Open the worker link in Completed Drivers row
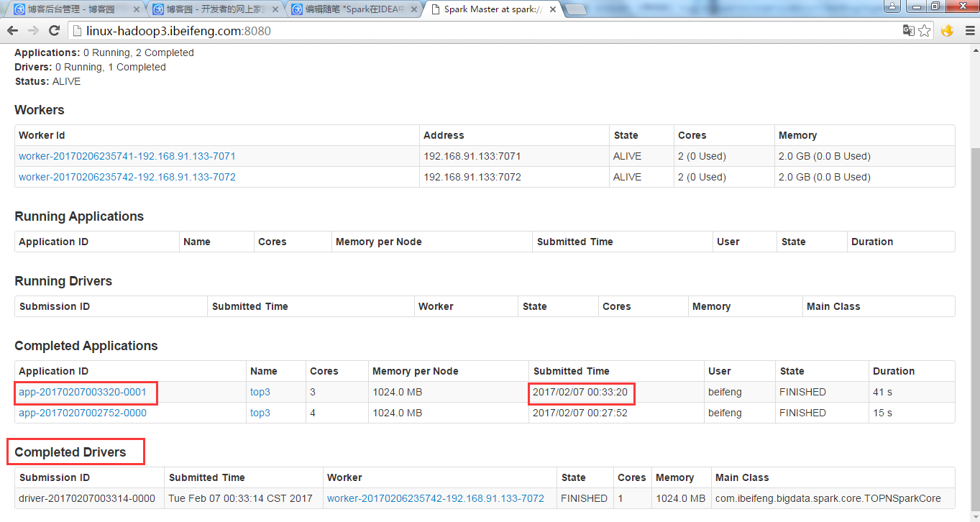 coord(436,498)
